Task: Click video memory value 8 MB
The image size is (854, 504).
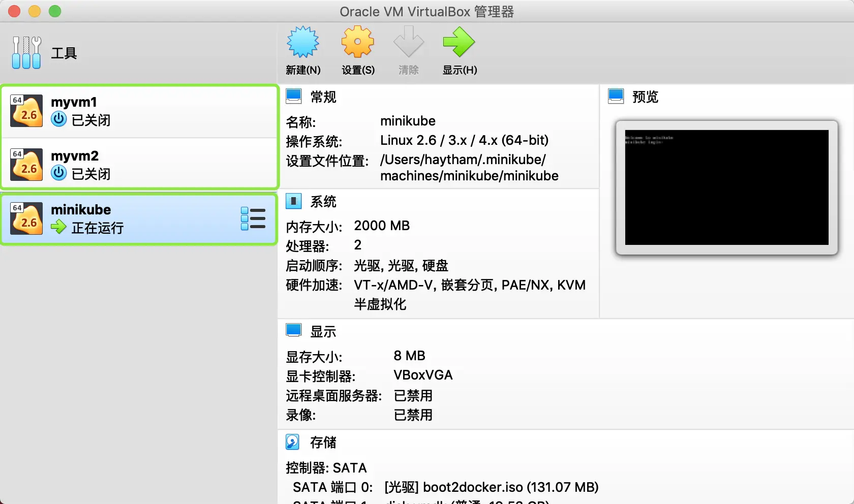Action: coord(409,356)
